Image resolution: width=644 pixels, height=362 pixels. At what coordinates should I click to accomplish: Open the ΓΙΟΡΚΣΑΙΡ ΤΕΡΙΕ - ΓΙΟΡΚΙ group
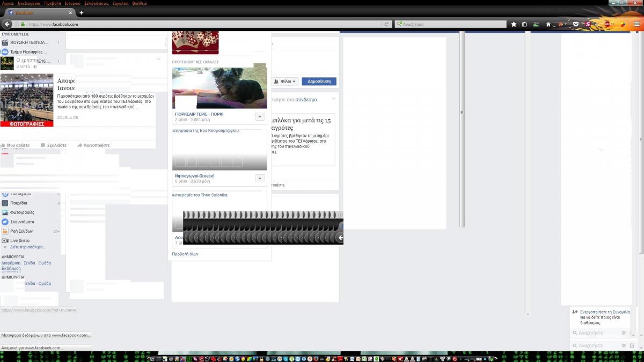pyautogui.click(x=199, y=114)
